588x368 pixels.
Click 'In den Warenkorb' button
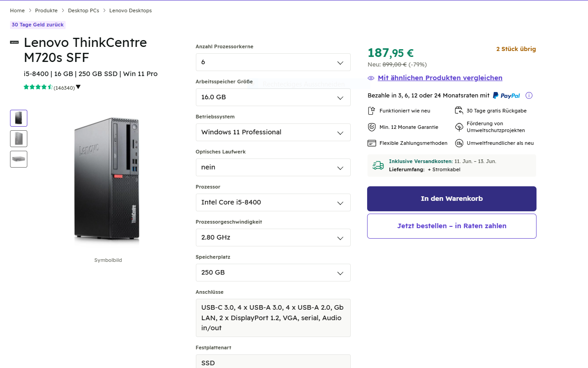click(452, 199)
